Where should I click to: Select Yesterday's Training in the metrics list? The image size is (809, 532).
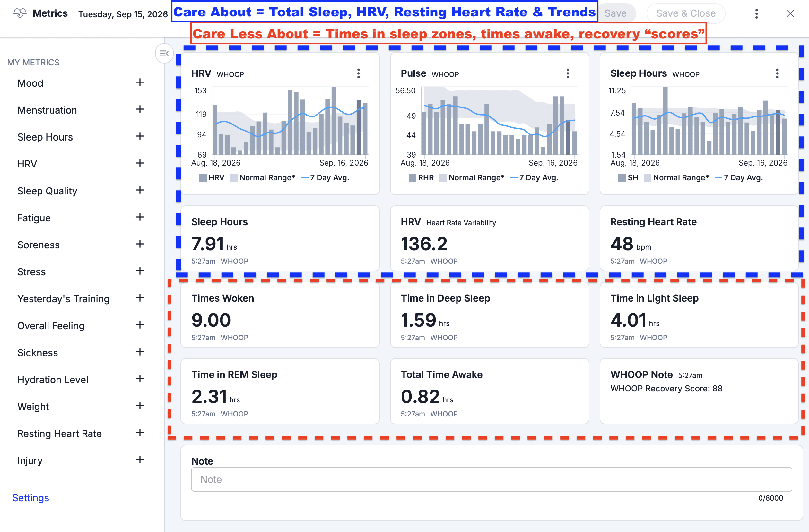coord(64,299)
